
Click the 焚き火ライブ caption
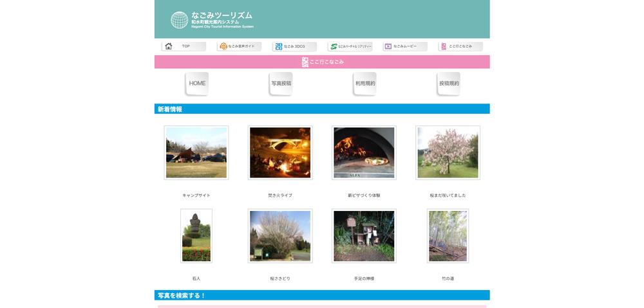[x=280, y=195]
